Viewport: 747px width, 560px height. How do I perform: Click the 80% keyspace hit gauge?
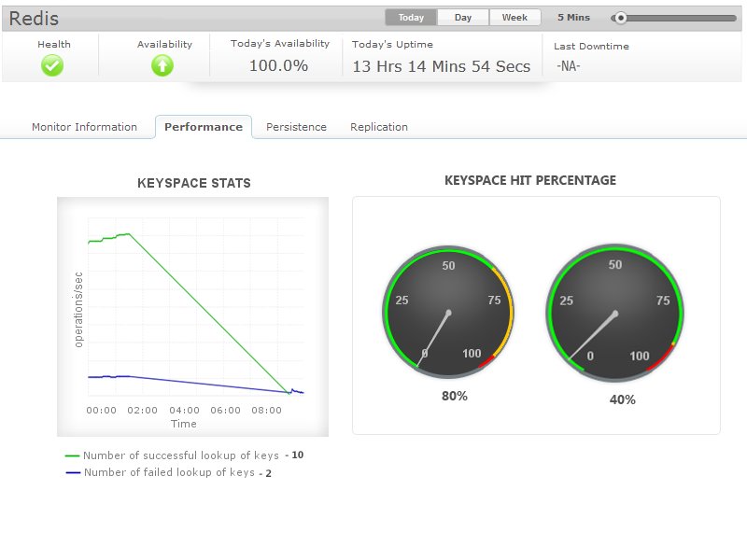[448, 313]
